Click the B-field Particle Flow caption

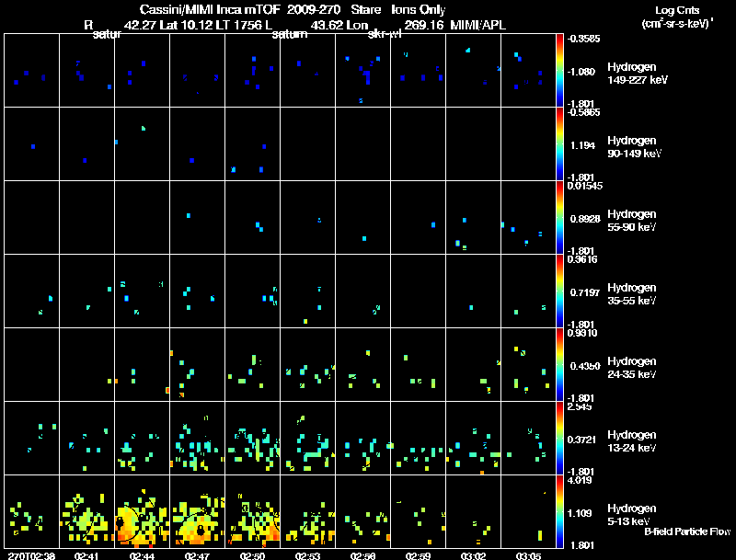coord(687,531)
